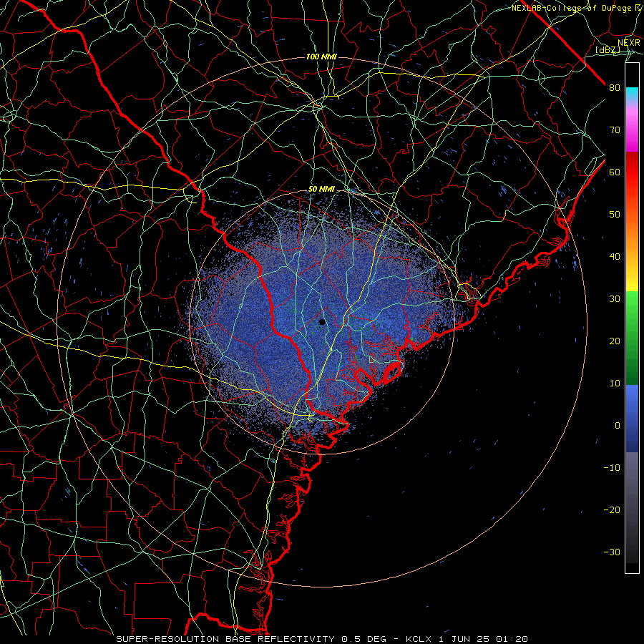The width and height of the screenshot is (644, 644).
Task: Click the black radar site dot at center
Action: click(322, 322)
